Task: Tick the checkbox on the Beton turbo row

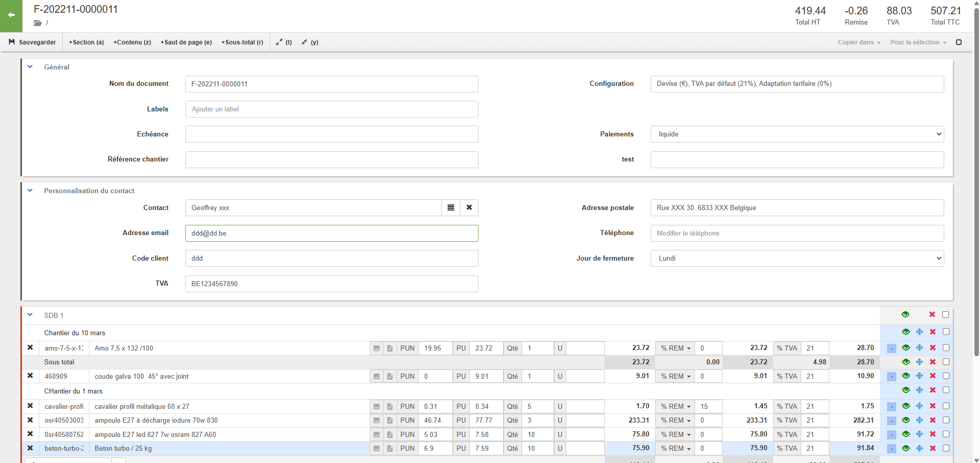Action: pyautogui.click(x=946, y=448)
